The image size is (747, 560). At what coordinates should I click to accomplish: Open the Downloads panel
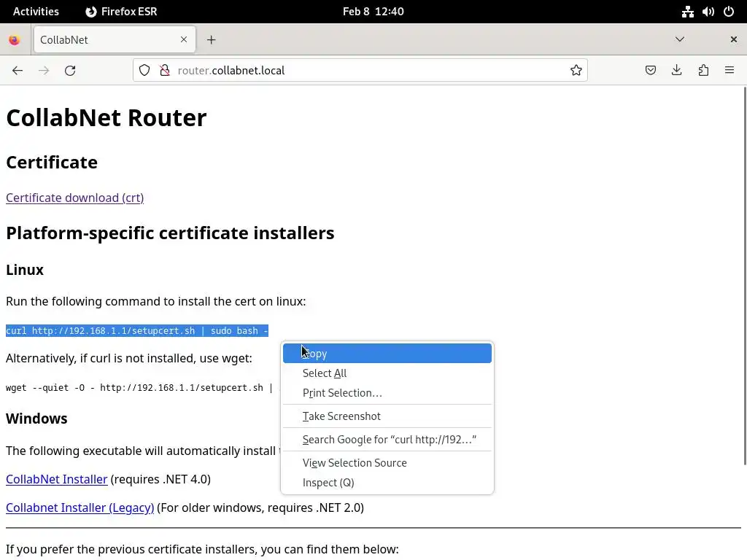[x=676, y=71]
